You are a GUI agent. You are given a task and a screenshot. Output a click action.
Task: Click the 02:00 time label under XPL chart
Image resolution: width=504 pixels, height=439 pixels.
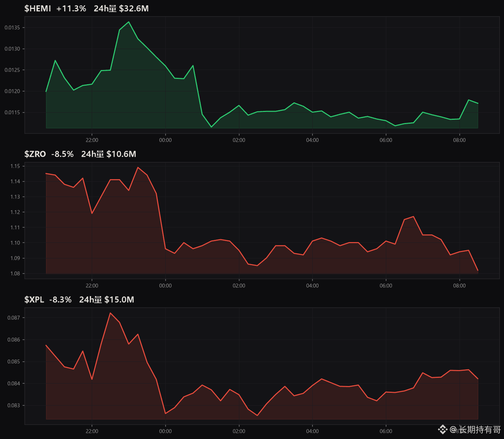tap(239, 431)
